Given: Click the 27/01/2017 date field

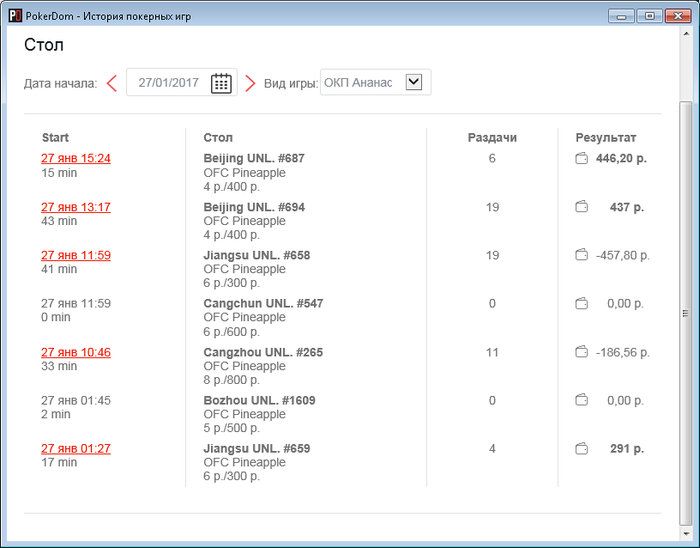Looking at the screenshot, I should [182, 83].
